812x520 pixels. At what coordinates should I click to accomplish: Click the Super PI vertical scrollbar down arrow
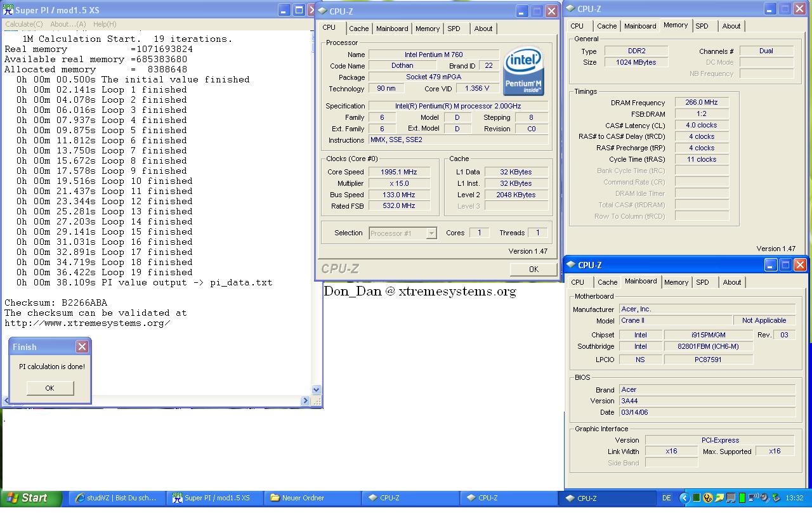tap(317, 389)
